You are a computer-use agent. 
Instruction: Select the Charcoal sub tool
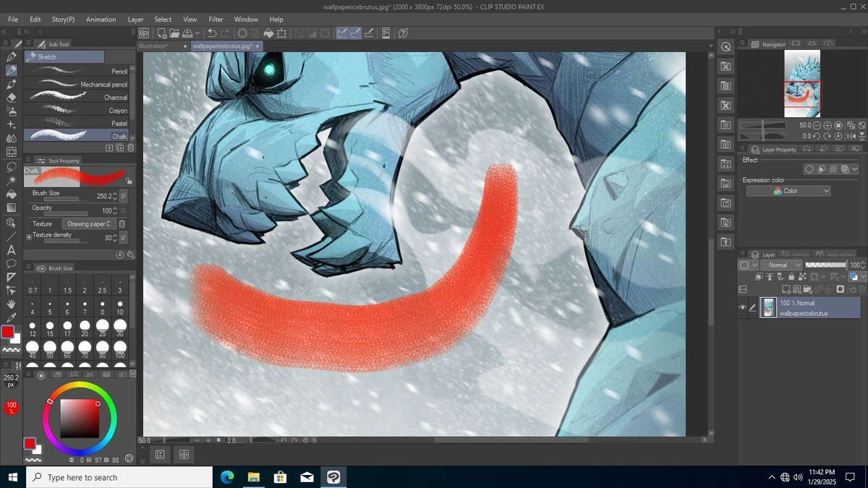77,97
